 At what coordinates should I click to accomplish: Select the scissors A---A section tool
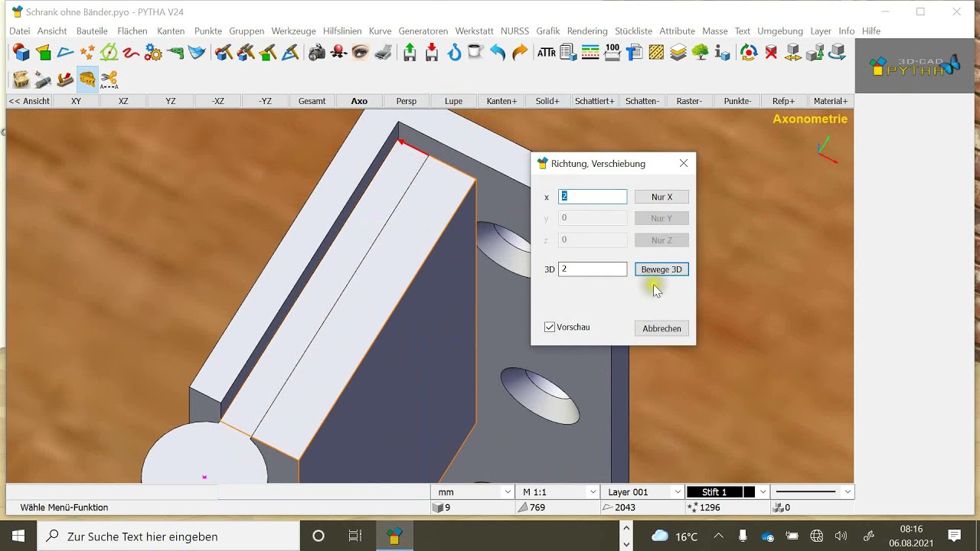click(109, 80)
